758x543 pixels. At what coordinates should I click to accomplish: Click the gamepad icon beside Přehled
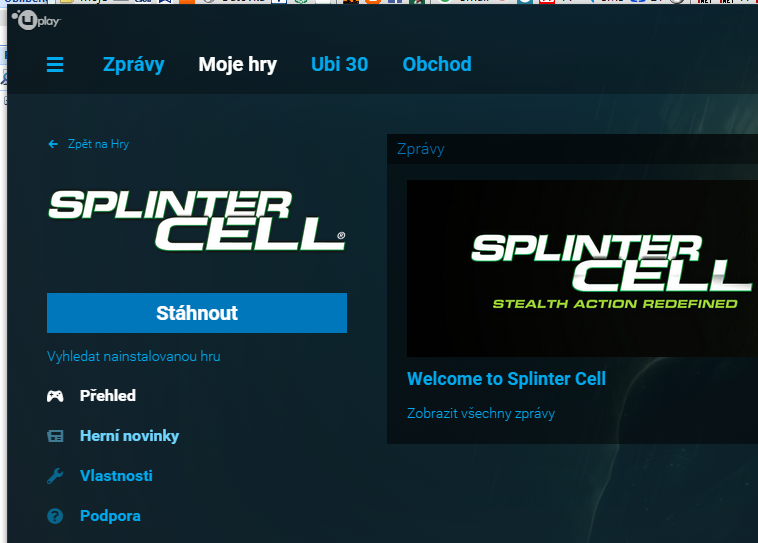(x=55, y=396)
